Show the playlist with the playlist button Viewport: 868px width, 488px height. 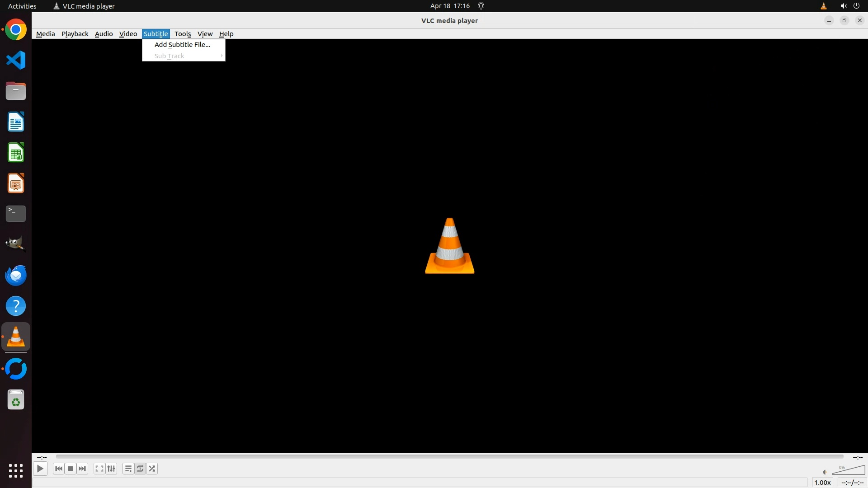click(128, 469)
